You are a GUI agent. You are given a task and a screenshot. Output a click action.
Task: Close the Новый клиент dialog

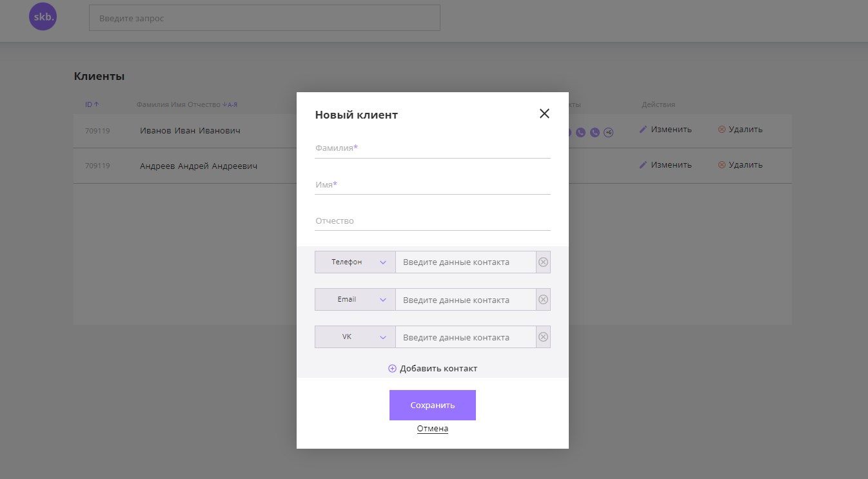(544, 114)
